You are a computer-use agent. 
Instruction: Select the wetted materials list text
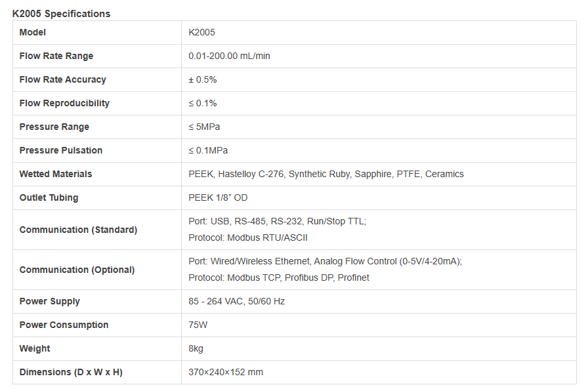point(325,174)
